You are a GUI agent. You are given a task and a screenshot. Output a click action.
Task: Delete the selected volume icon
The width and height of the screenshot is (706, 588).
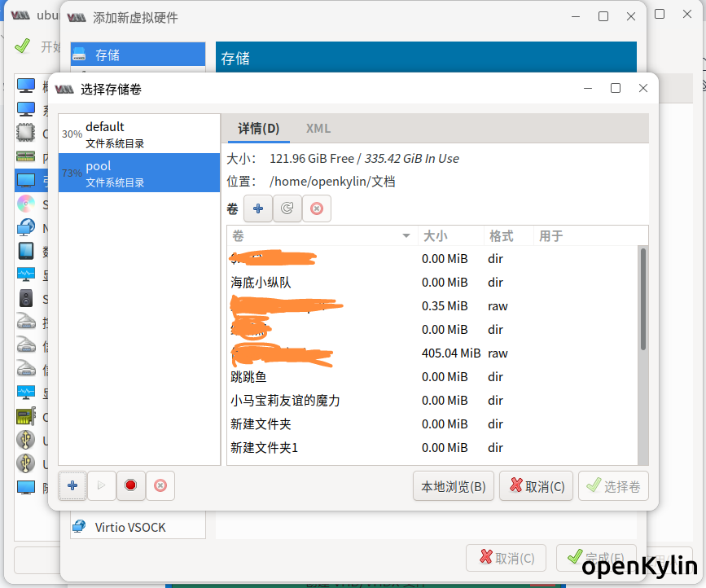click(x=317, y=208)
